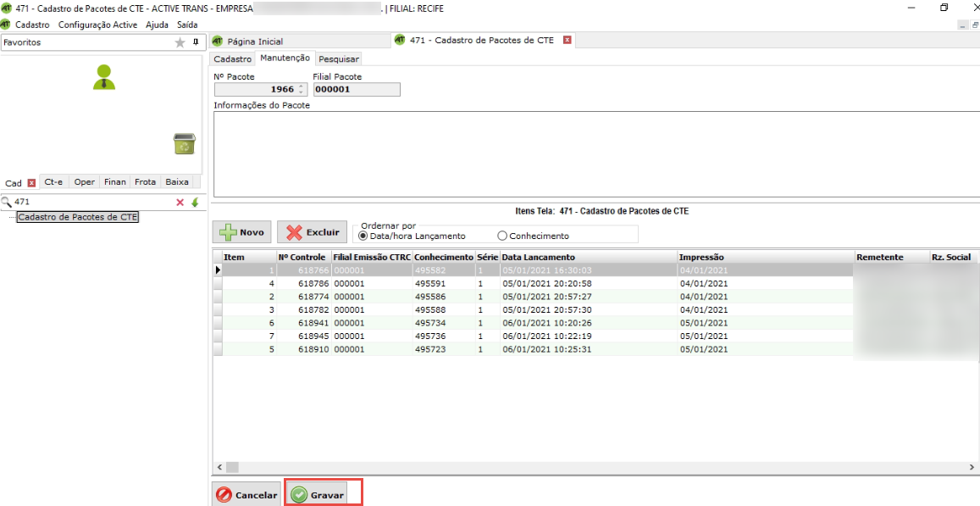
Task: Click the Informações do Pacote text area
Action: [x=593, y=154]
